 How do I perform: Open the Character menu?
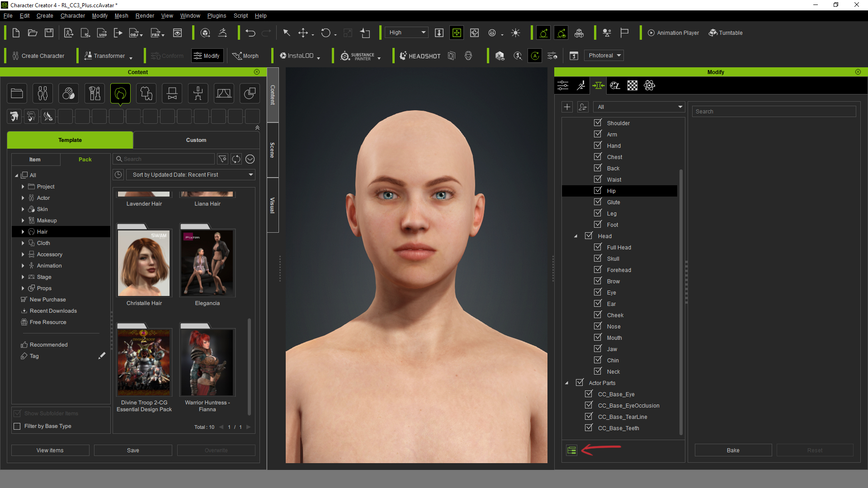(x=73, y=16)
